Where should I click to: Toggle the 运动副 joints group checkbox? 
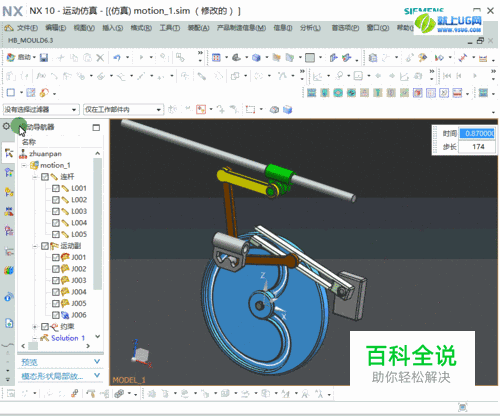[x=45, y=246]
